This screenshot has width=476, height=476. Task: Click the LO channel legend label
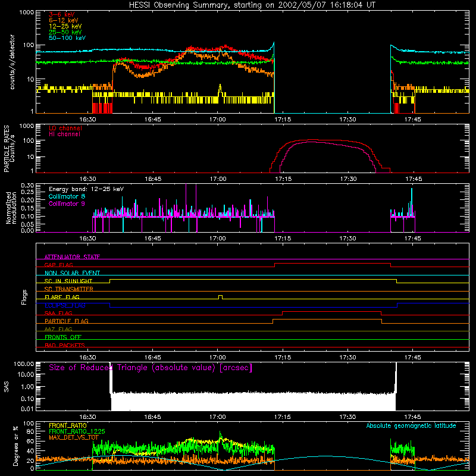click(65, 128)
